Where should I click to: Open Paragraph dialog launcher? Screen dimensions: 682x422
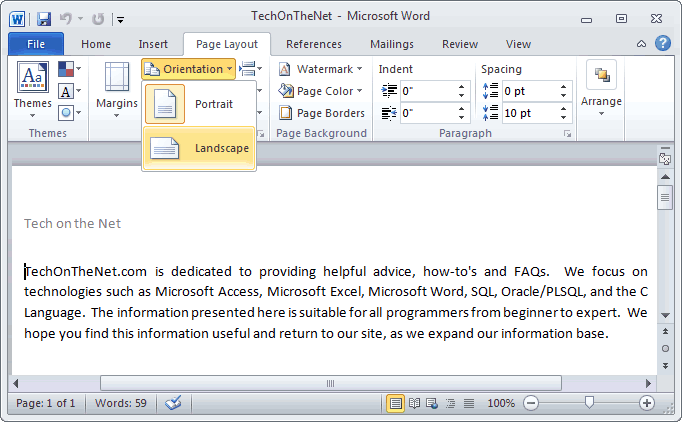(x=568, y=134)
